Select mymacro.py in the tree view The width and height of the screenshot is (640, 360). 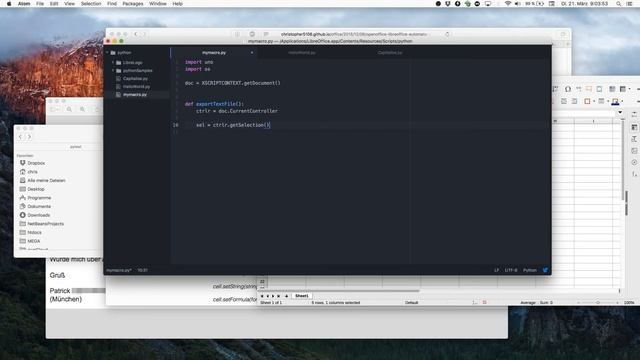point(135,95)
